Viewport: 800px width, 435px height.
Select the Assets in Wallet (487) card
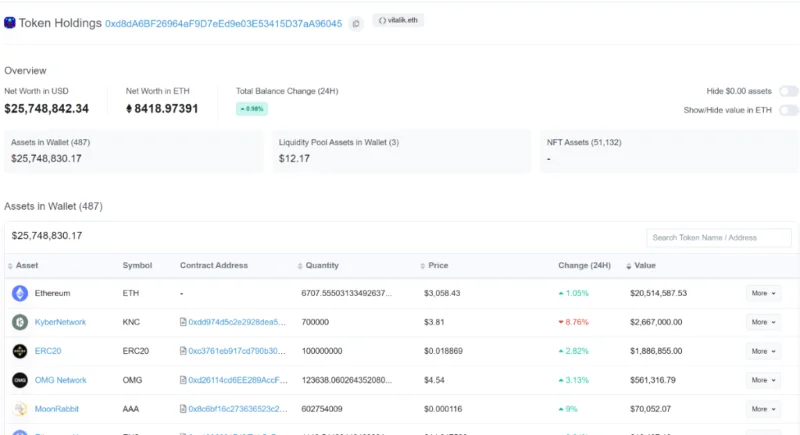134,151
